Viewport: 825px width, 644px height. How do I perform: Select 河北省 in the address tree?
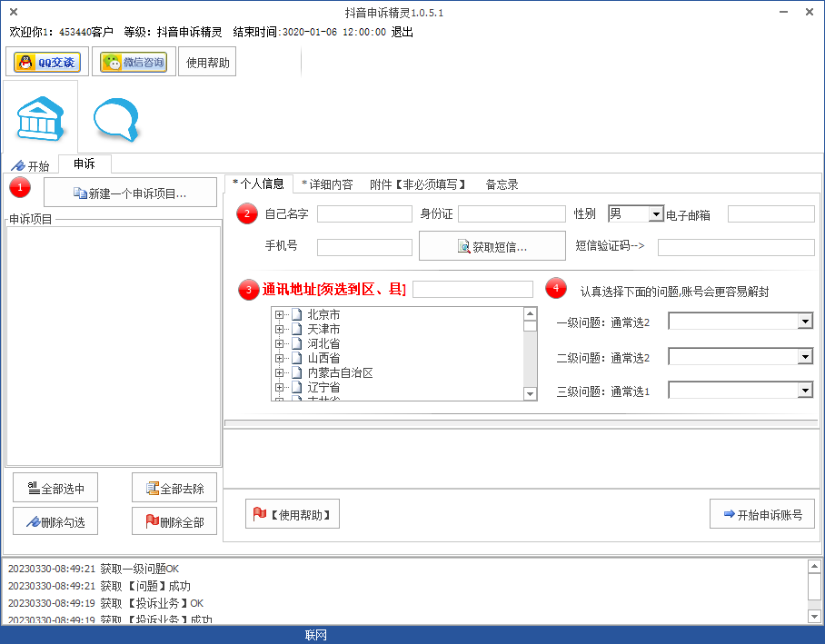(x=323, y=343)
